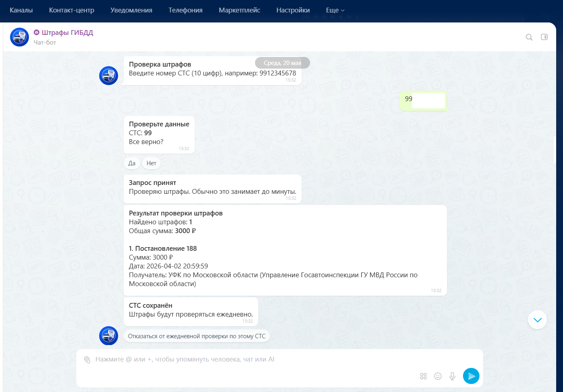Click the Проверка штрафов message heading
Viewport: 563px width, 392px height.
[160, 64]
